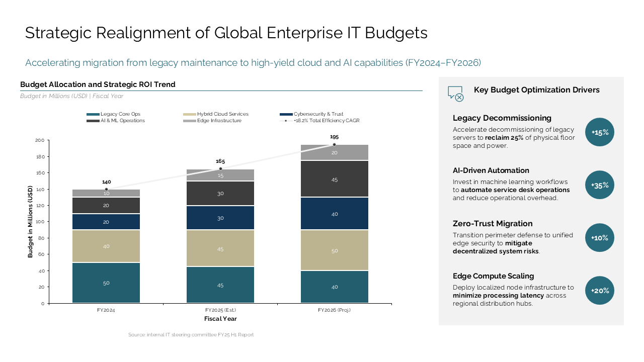Screen dimensions: 644x362
Task: Click the total label 195 above FY2026
Action: point(334,137)
